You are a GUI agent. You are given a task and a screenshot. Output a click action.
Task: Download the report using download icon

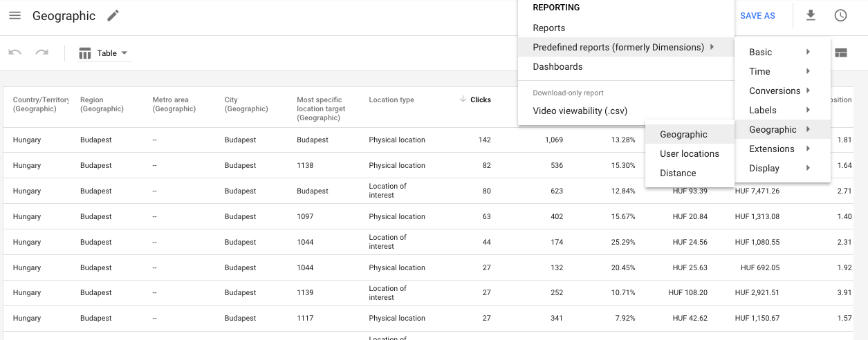pos(811,15)
